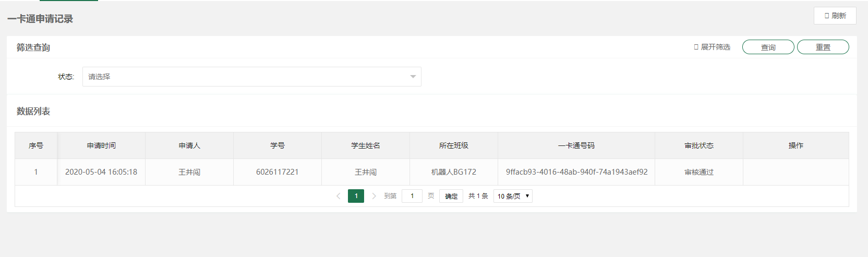Click the 刷新 refresh button
The height and width of the screenshot is (257, 868).
click(835, 16)
